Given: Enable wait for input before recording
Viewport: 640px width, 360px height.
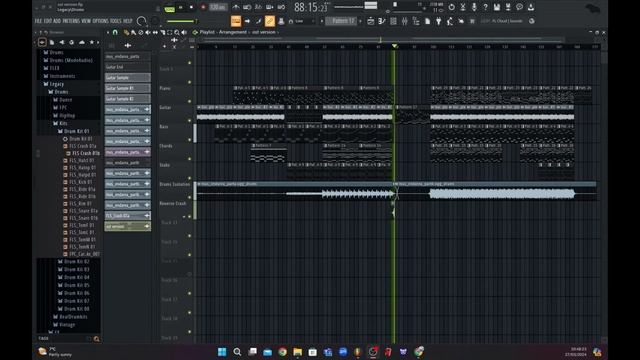Looking at the screenshot, I should coord(247,7).
